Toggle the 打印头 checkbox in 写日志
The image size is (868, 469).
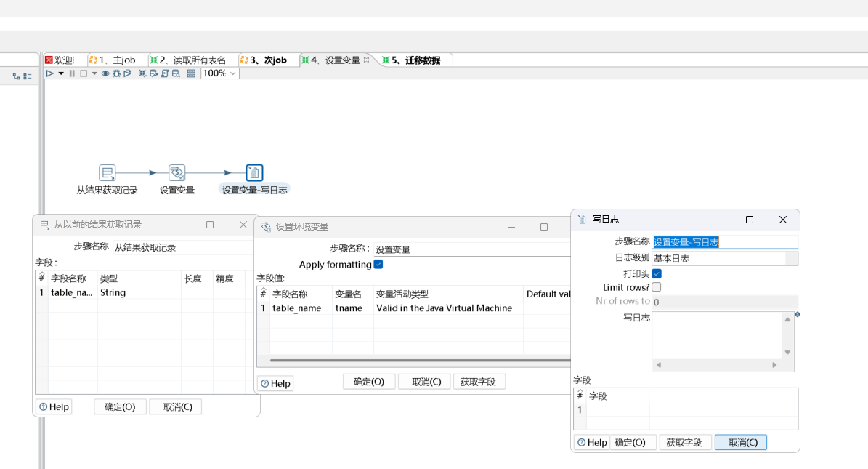657,273
